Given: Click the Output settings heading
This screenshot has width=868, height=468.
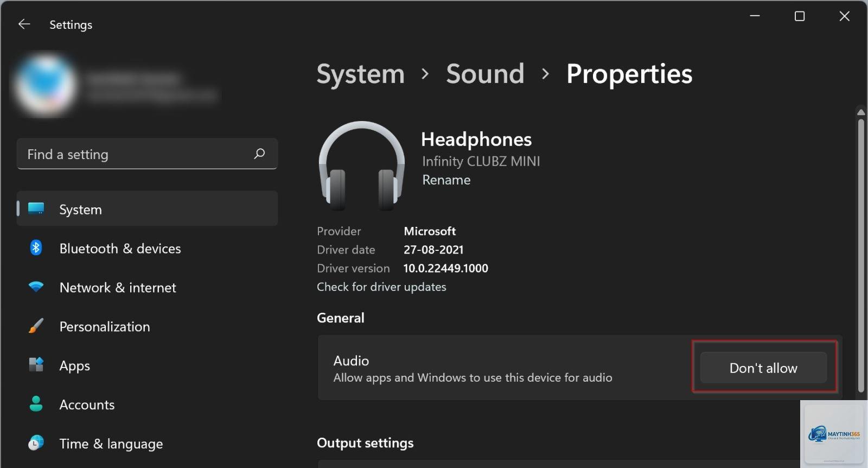Looking at the screenshot, I should click(365, 443).
